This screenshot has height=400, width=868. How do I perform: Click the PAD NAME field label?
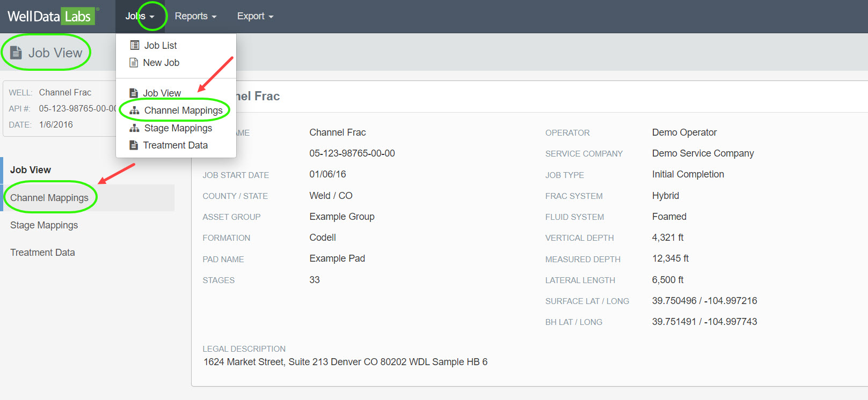(x=223, y=260)
